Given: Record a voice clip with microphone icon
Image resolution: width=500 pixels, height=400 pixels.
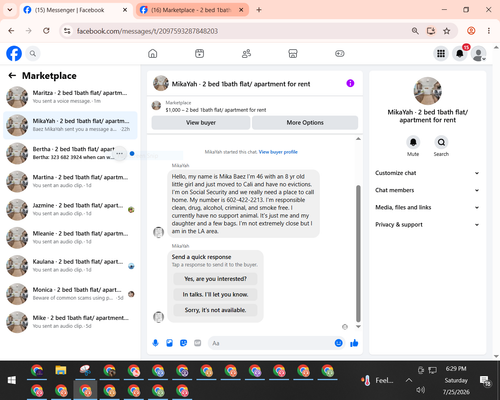Looking at the screenshot, I should click(155, 343).
